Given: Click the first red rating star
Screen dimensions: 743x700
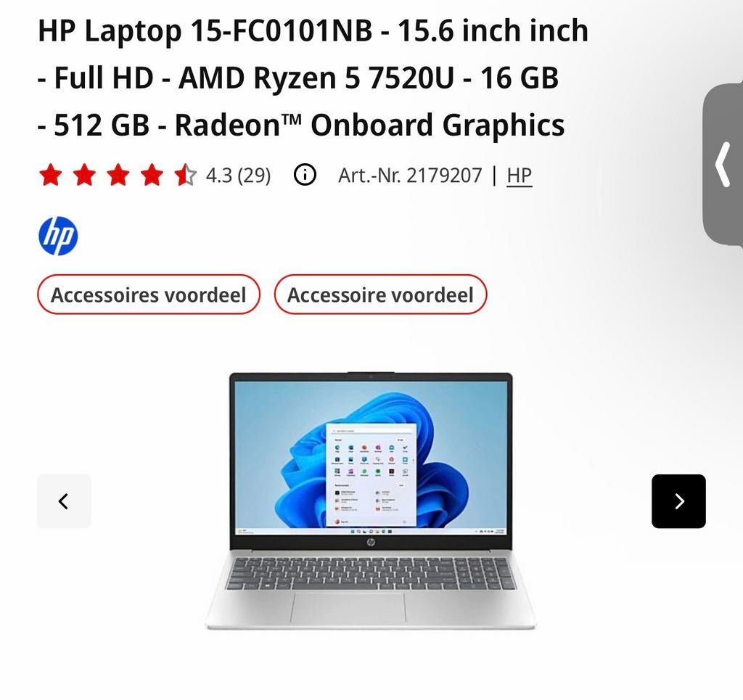Looking at the screenshot, I should (51, 176).
